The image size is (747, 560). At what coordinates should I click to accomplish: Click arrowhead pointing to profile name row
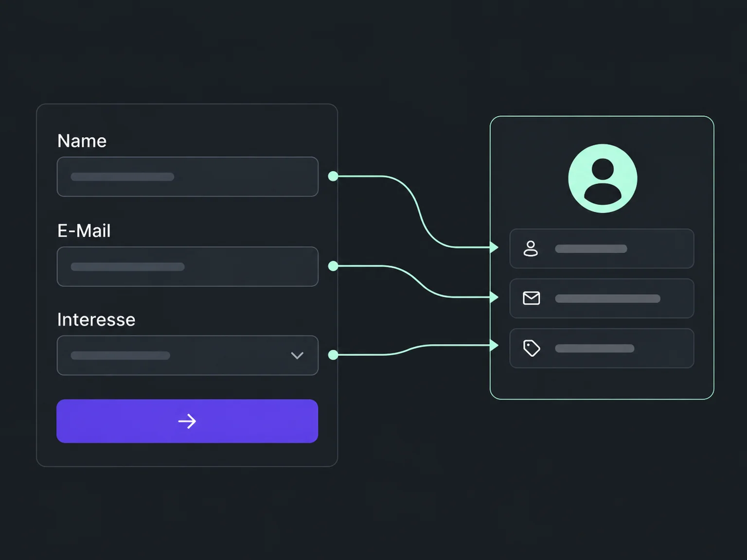point(494,247)
